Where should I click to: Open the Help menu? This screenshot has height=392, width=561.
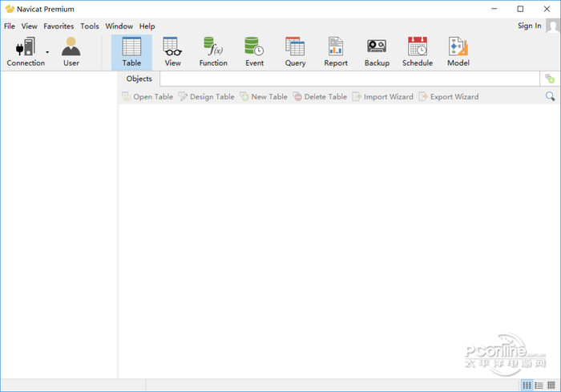coord(147,26)
